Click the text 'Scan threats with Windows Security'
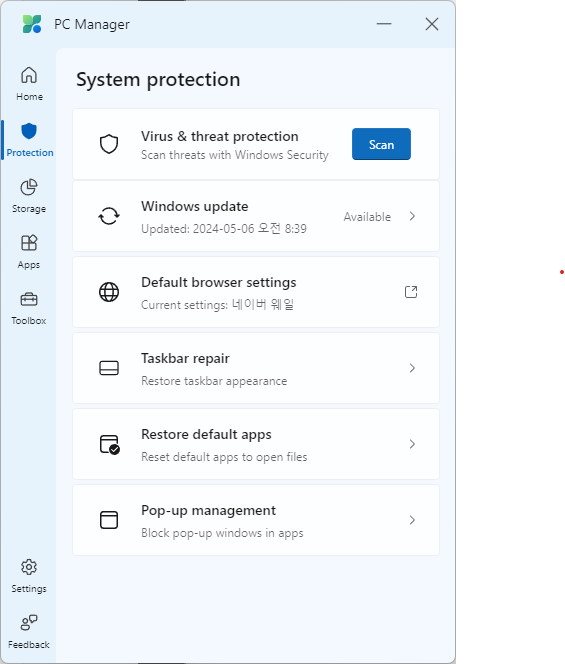Image resolution: width=565 pixels, height=664 pixels. tap(235, 155)
